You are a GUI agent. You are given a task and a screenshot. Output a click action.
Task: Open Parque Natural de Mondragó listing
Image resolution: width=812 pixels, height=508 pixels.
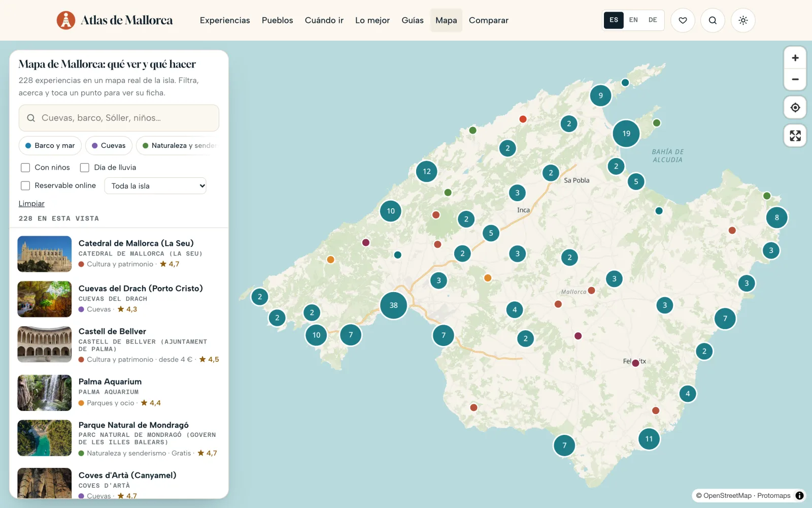coord(119,438)
